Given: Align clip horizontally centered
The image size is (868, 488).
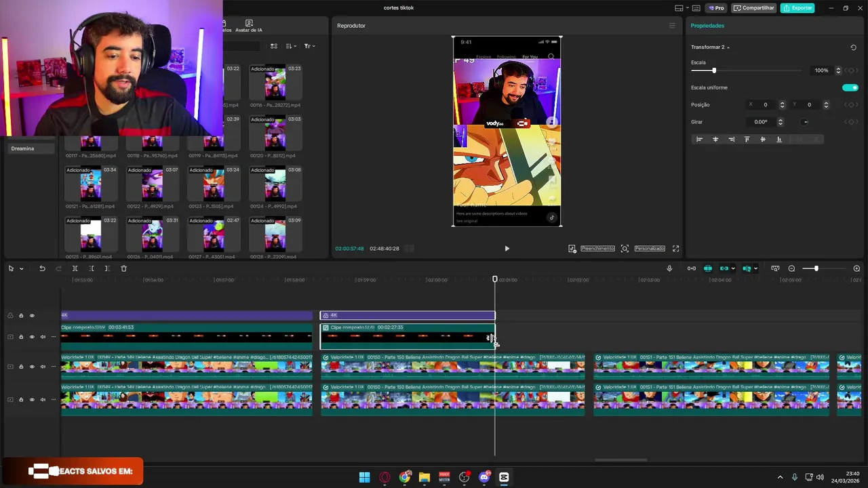Looking at the screenshot, I should pos(715,139).
